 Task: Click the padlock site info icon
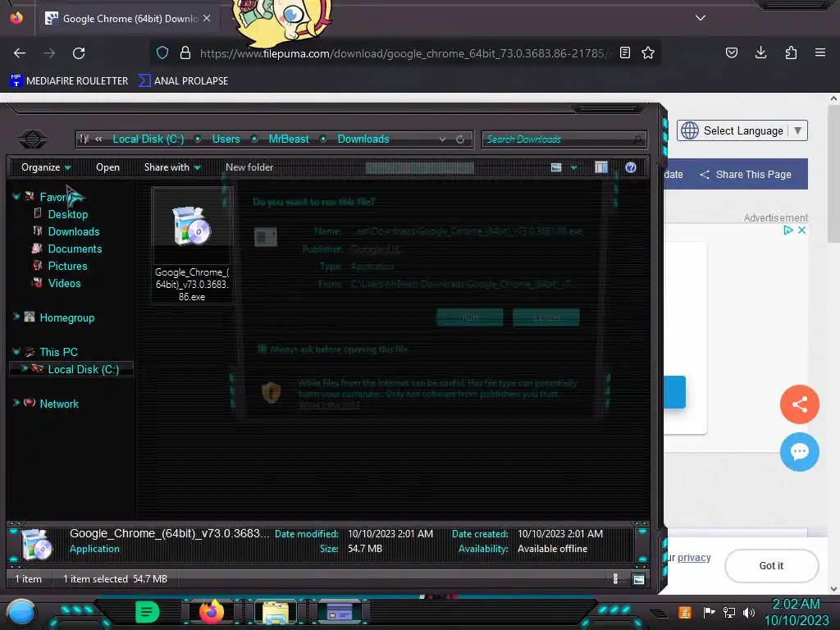tap(185, 52)
